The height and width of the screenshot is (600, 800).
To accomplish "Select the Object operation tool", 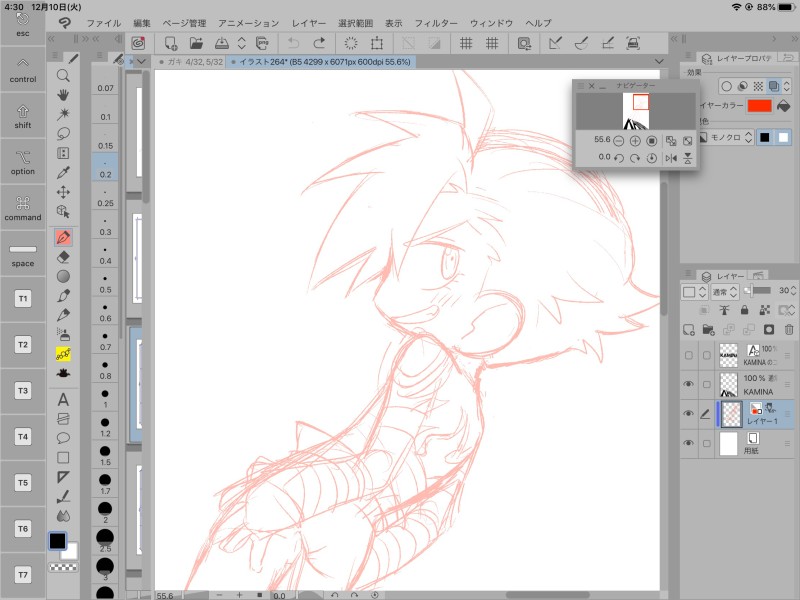I will tap(63, 211).
